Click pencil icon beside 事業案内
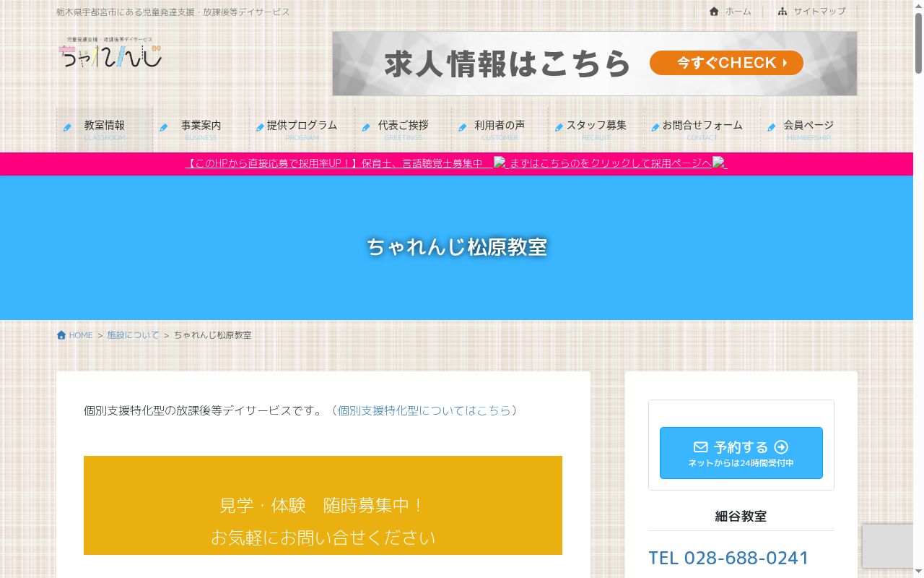The image size is (924, 578). click(164, 127)
